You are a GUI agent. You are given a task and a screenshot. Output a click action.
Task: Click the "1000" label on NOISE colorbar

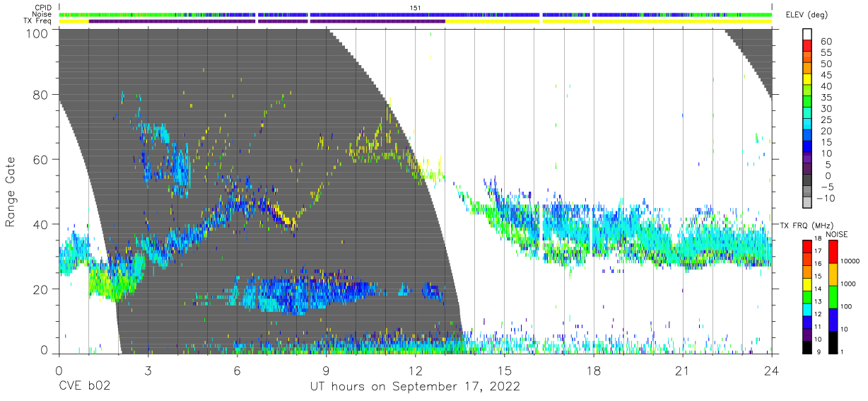click(x=848, y=284)
